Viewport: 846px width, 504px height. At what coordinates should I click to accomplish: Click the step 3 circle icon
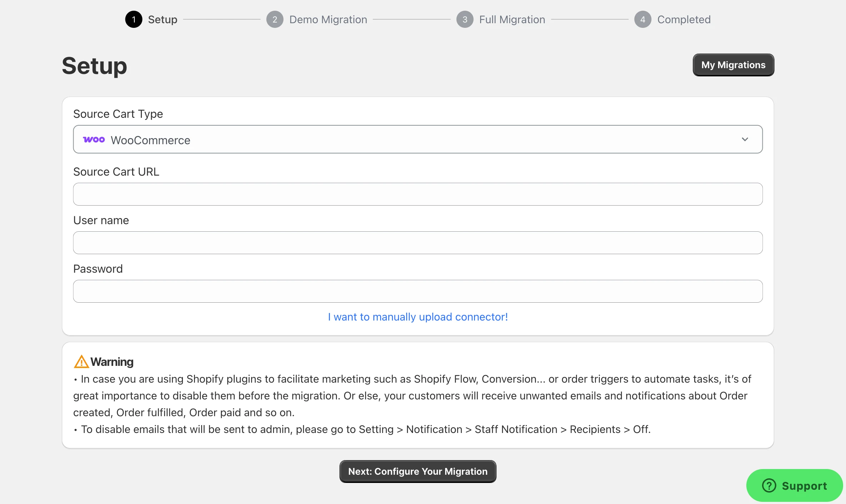click(465, 19)
